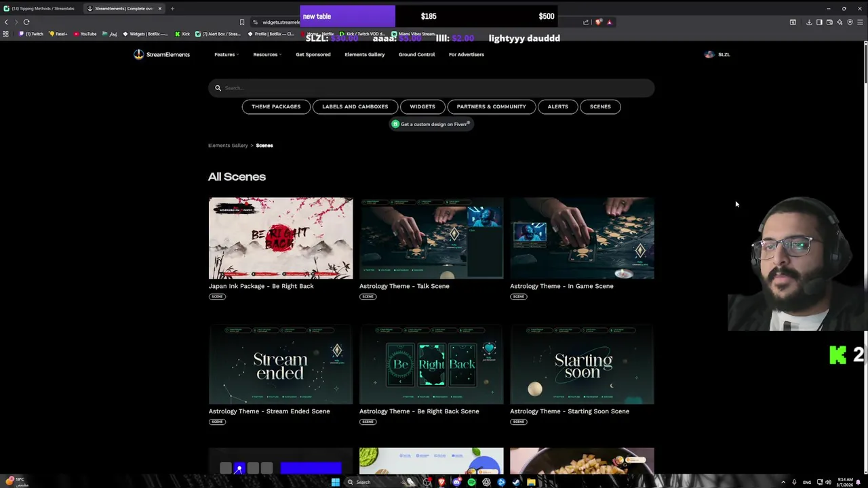Click the Elements Gallery breadcrumb link
Screen dimensions: 868x488
[228, 146]
